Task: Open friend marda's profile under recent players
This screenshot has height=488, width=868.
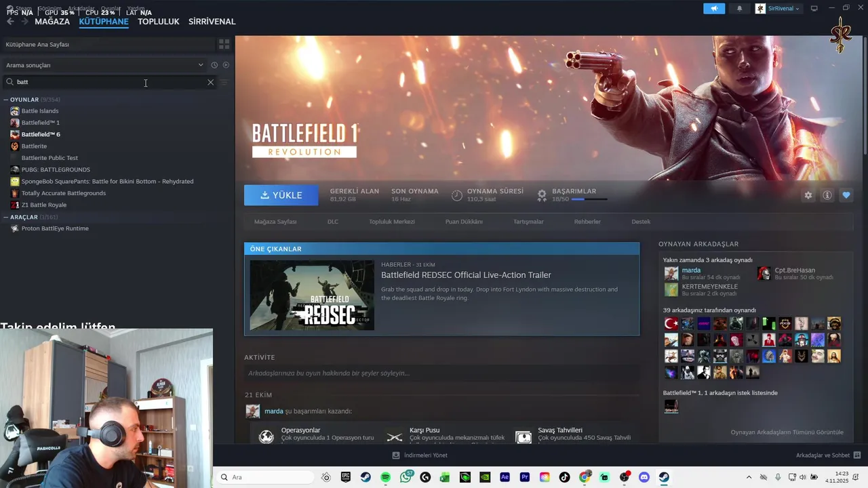Action: [x=691, y=270]
